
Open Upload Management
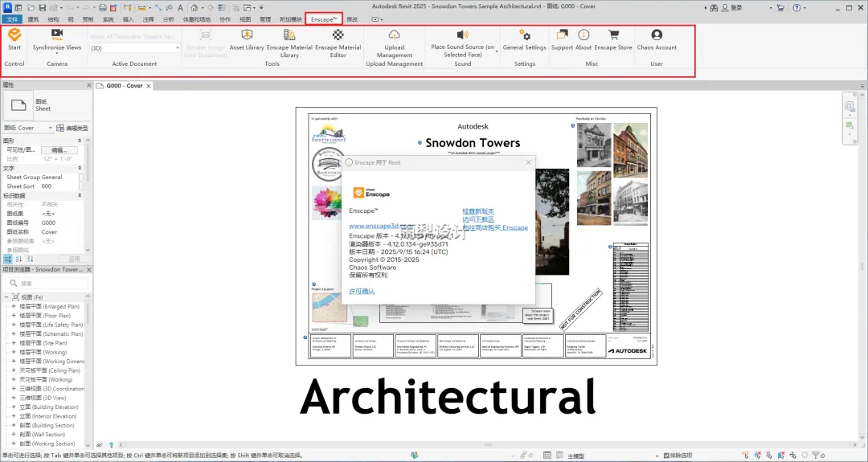tap(394, 43)
